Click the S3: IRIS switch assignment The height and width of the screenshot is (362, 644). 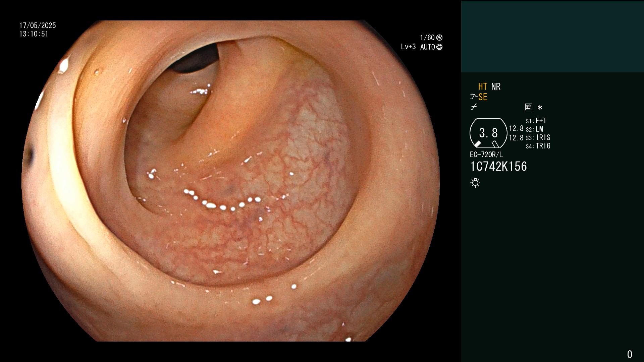[538, 137]
